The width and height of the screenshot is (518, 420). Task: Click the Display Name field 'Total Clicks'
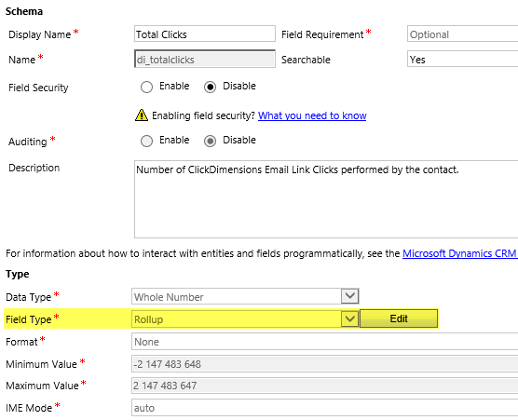[204, 34]
